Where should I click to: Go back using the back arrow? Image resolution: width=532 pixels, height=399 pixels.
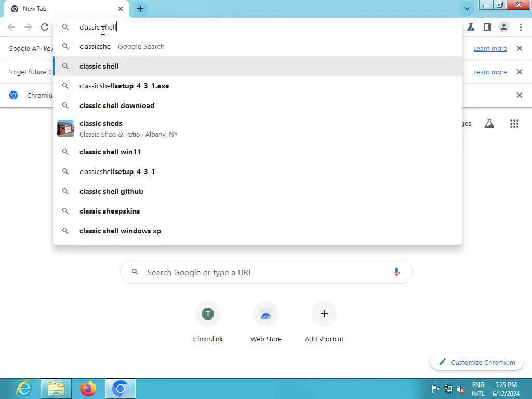[x=11, y=27]
